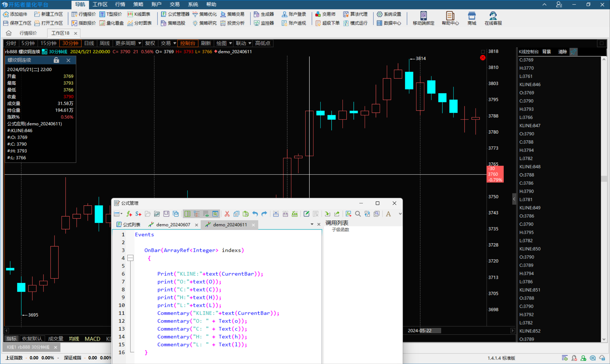Click the save floppy icon in 公式管理
This screenshot has height=364, width=610.
tap(166, 214)
